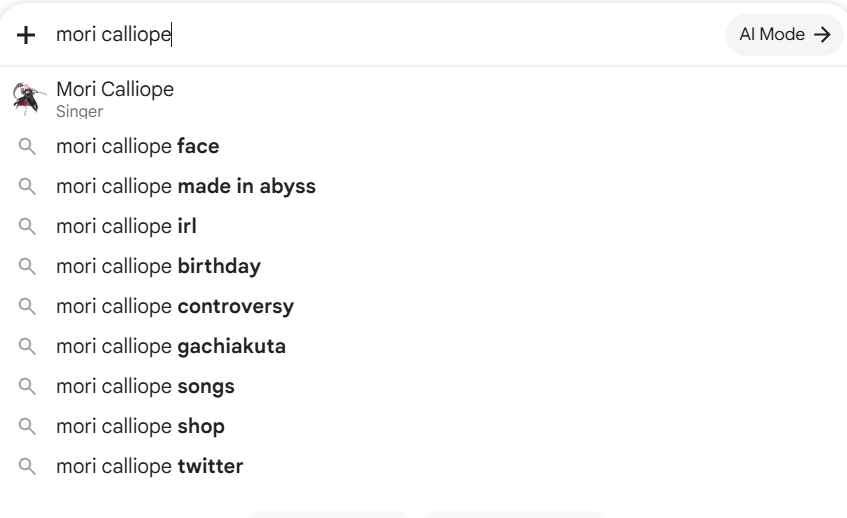Click the search icon beside twitter suggestion
847x518 pixels.
tap(27, 466)
